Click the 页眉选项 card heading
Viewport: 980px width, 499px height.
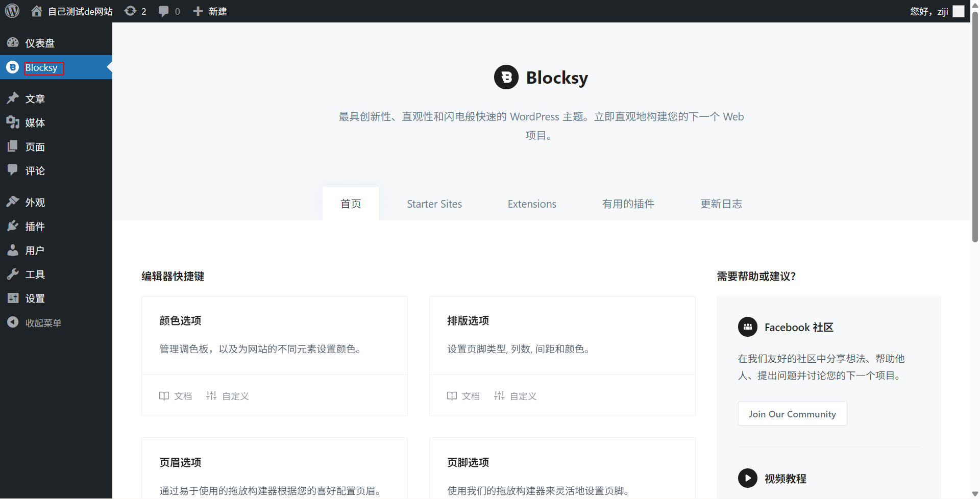(x=180, y=462)
